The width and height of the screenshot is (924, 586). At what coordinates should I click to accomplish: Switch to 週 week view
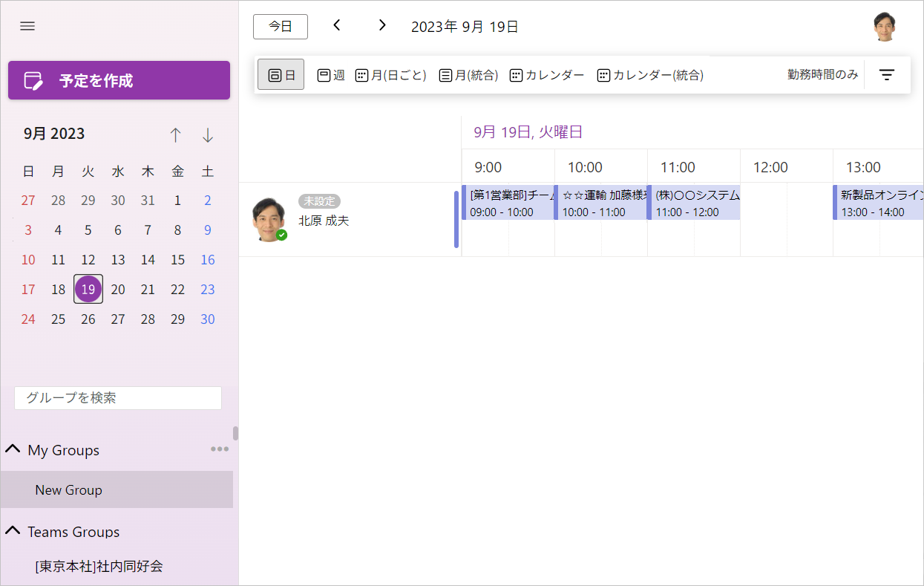coord(331,75)
